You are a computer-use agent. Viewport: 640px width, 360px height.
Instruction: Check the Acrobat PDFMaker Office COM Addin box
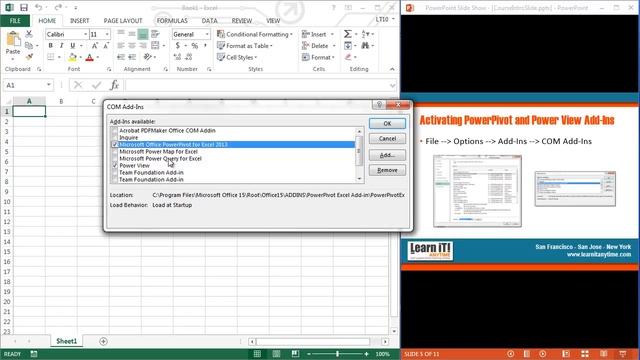(114, 131)
